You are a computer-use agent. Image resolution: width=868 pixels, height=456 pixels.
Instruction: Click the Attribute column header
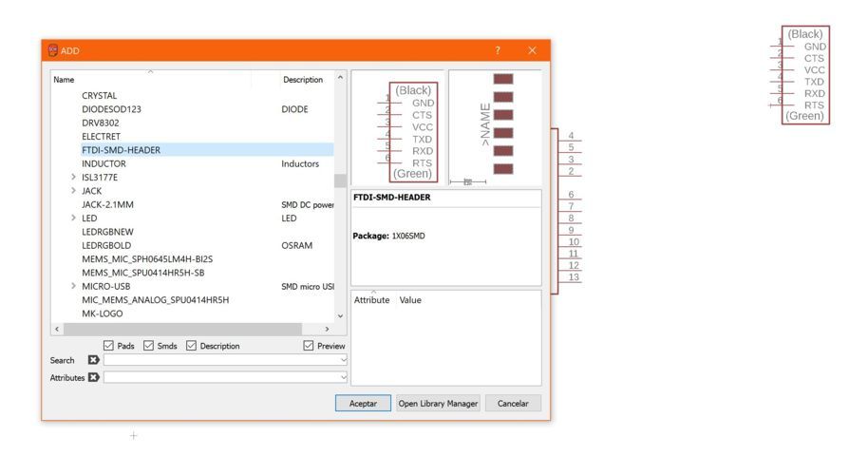coord(372,300)
